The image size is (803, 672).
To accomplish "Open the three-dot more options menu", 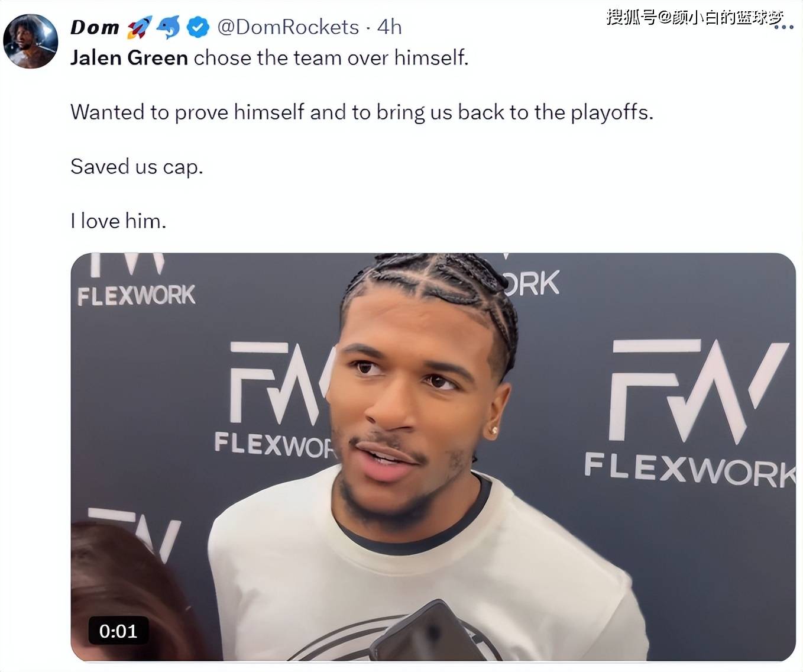I will (783, 27).
